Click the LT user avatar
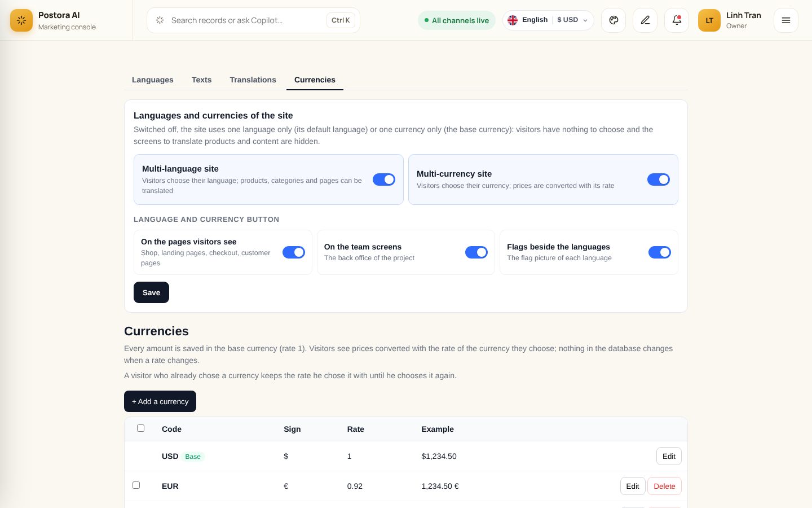 pos(709,20)
